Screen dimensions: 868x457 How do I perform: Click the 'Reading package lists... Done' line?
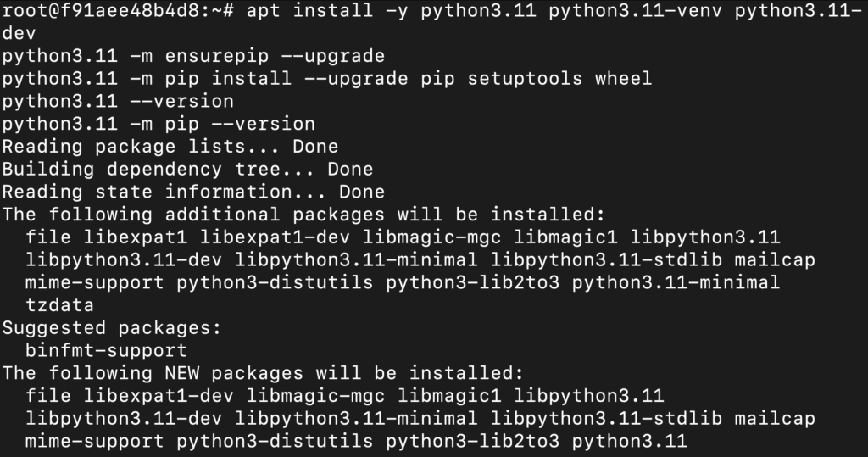pyautogui.click(x=170, y=147)
